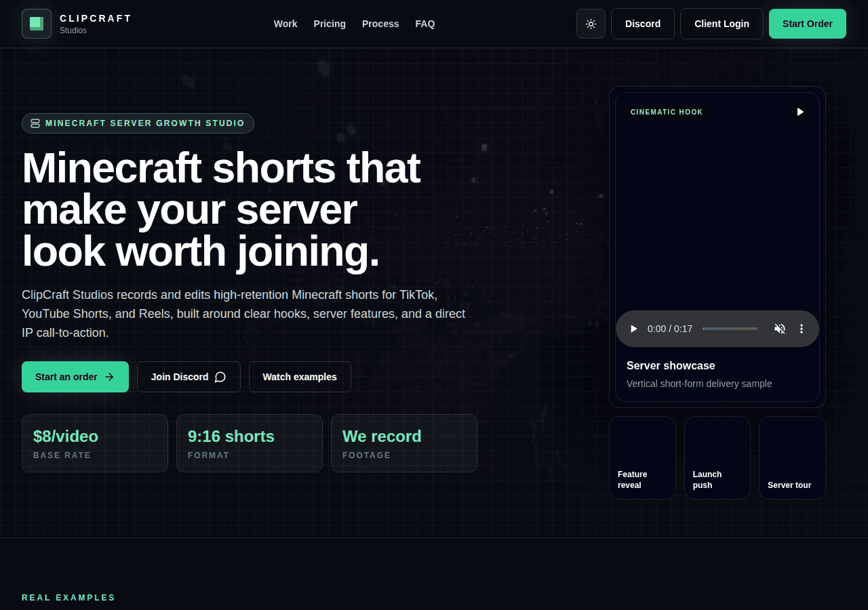The height and width of the screenshot is (610, 868).
Task: Open the Process nav link
Action: click(x=380, y=24)
